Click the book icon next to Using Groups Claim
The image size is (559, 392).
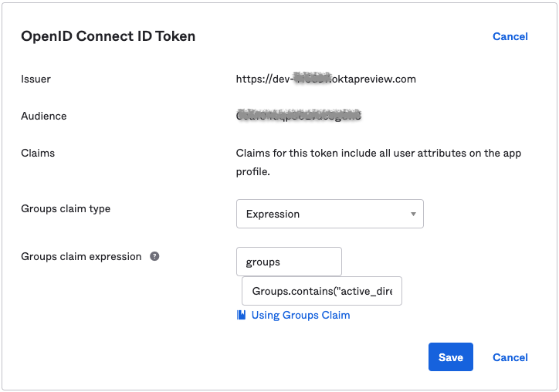pos(242,315)
